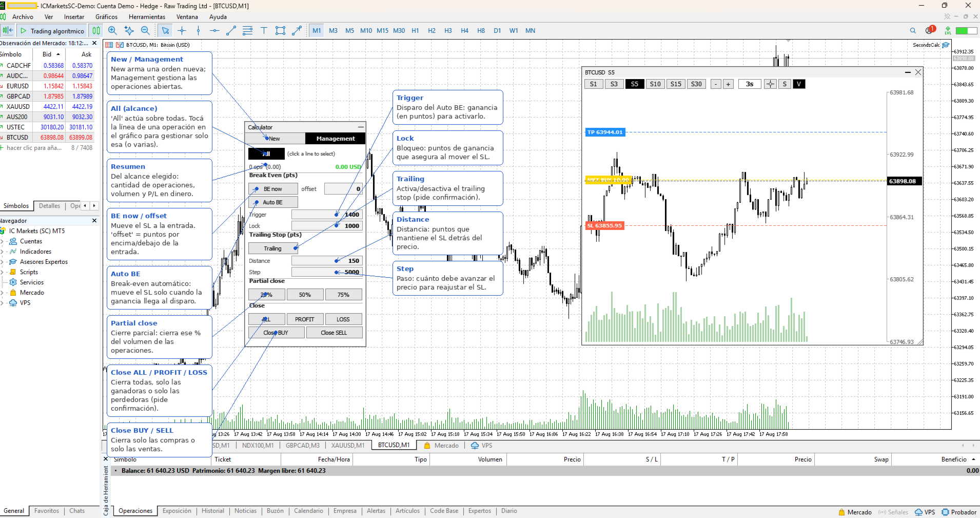The image size is (980, 518).
Task: Click the PROFIT close button
Action: pos(305,319)
